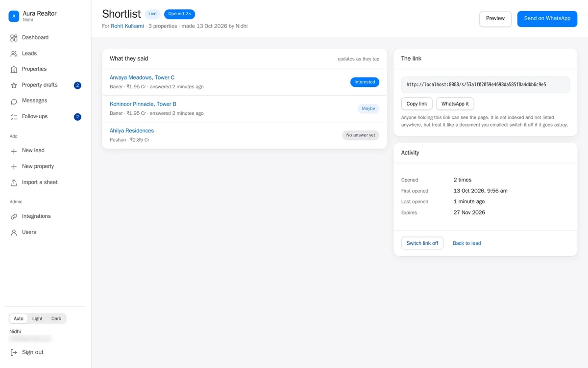Click the Messages speech bubble icon
588x368 pixels.
pos(14,101)
